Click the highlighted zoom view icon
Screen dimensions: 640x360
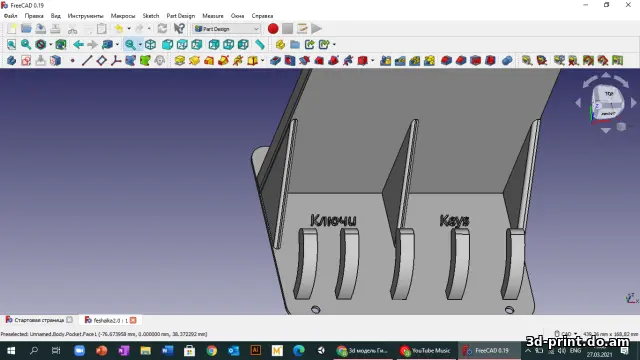(x=130, y=44)
